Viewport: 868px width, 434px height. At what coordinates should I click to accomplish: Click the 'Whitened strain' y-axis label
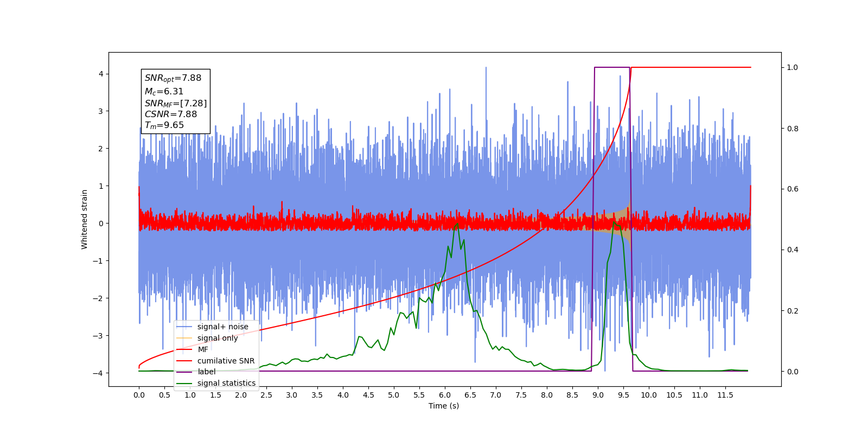(84, 219)
